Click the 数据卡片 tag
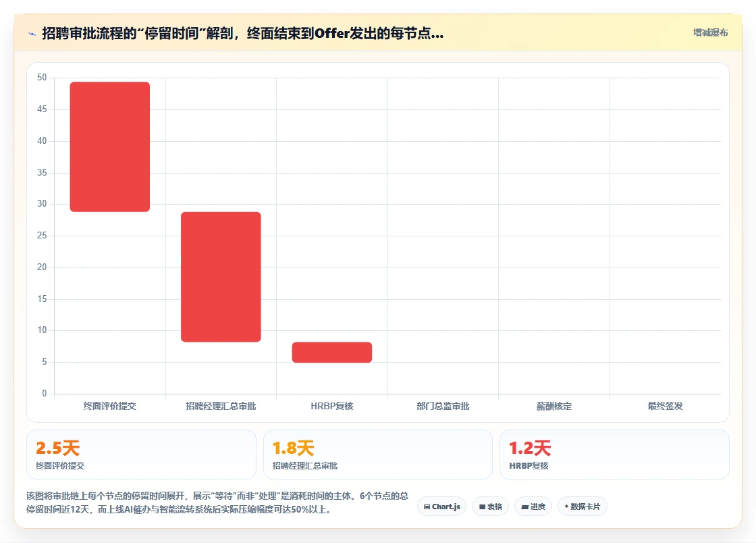Viewport: 756px width, 543px height. (583, 507)
